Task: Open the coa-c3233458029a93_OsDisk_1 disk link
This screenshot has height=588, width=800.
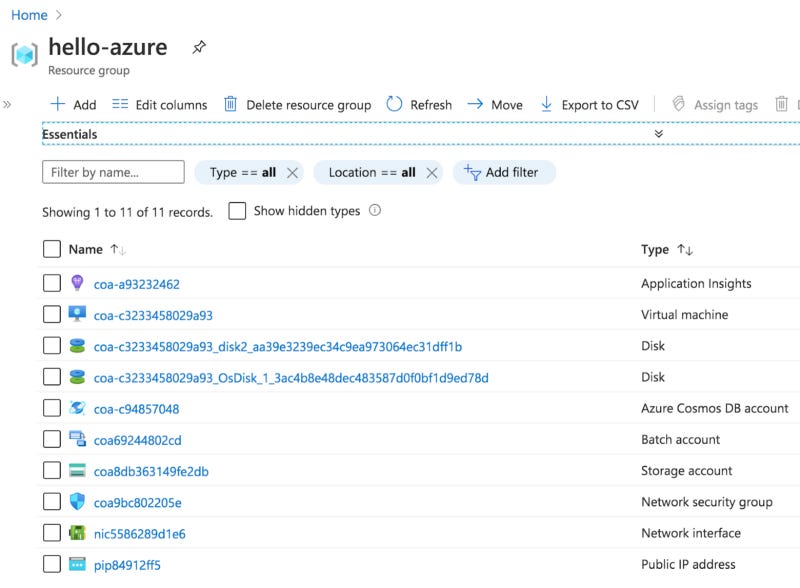Action: click(291, 378)
